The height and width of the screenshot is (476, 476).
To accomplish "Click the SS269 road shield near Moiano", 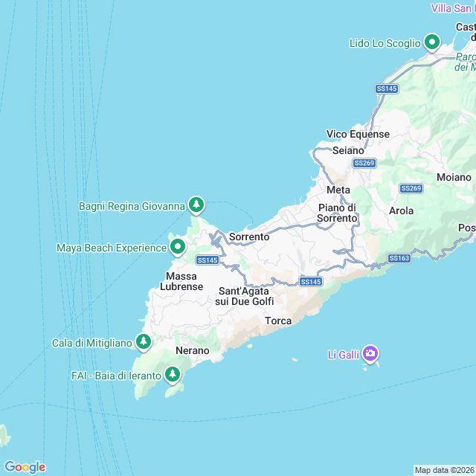I will tap(411, 188).
